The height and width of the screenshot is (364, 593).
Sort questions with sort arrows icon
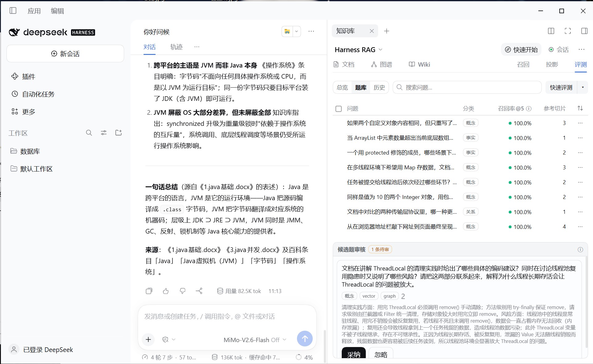point(580,108)
